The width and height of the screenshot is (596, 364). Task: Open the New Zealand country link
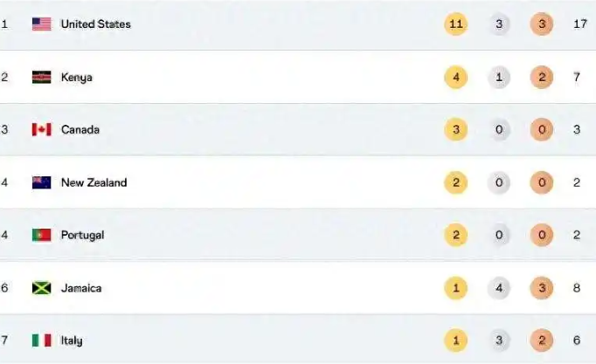[x=94, y=182]
